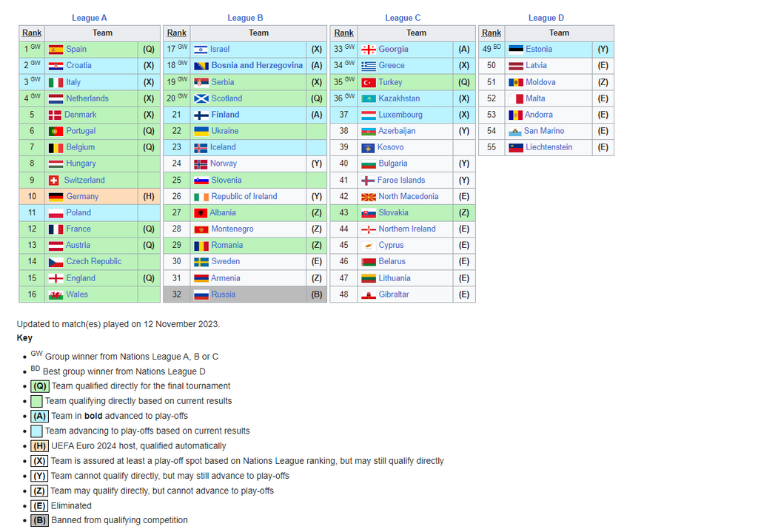758x532 pixels.
Task: Click the Italy flag icon
Action: click(56, 82)
